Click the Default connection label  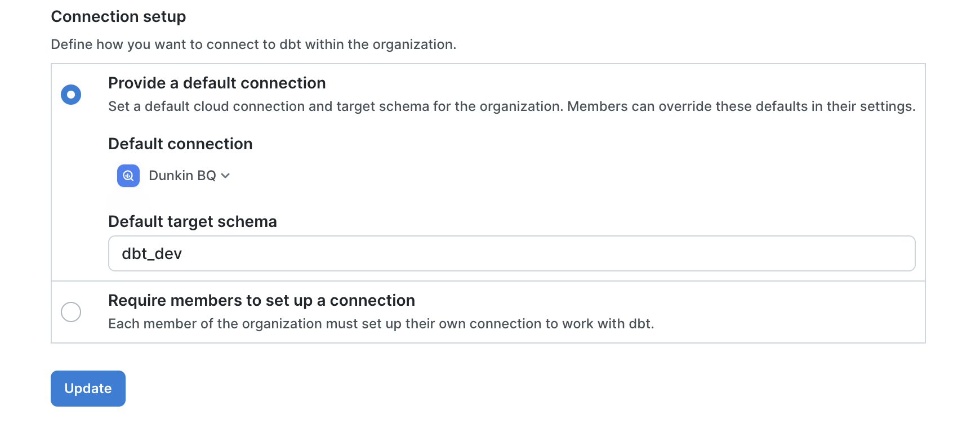(180, 144)
